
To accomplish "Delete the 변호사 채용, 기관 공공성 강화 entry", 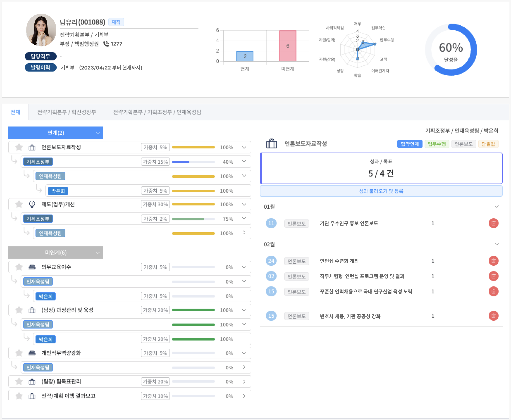I will pyautogui.click(x=493, y=316).
